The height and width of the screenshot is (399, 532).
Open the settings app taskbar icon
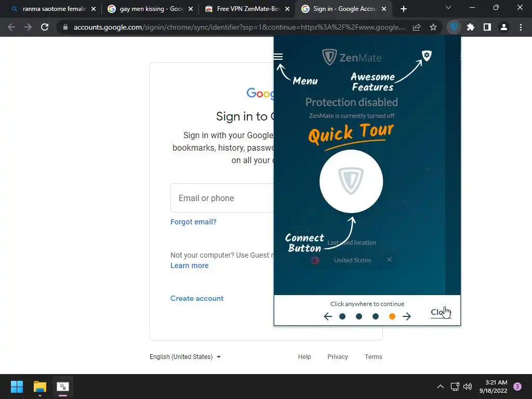click(x=63, y=387)
